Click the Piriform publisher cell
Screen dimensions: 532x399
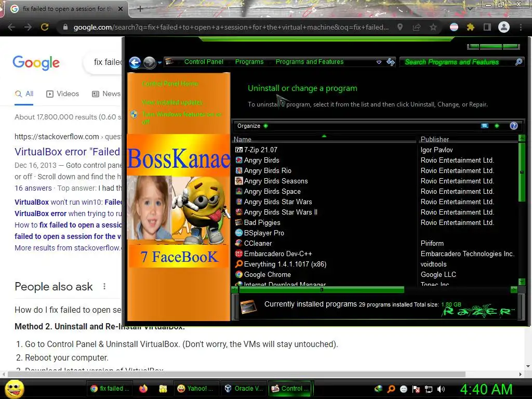[x=432, y=243]
